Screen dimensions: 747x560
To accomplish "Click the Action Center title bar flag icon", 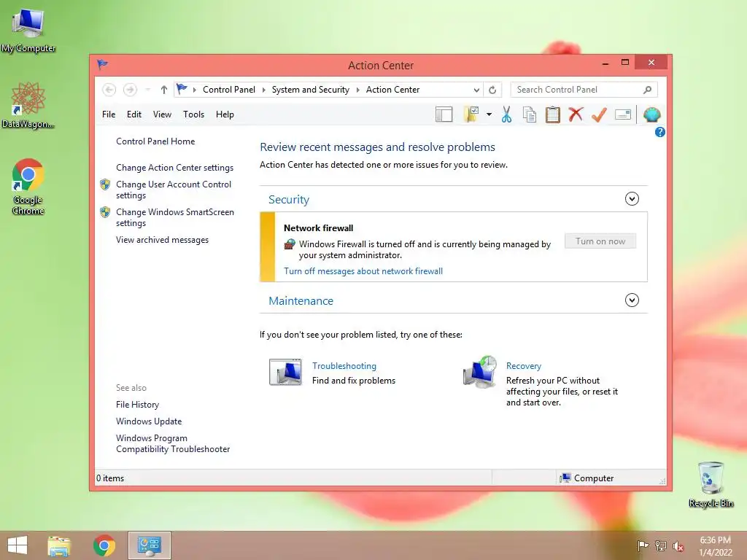I will point(102,64).
